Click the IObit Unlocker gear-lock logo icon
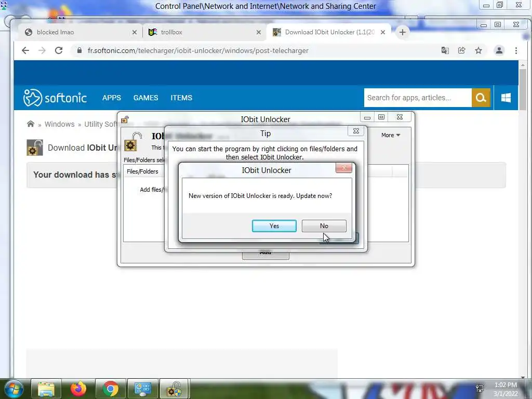 pyautogui.click(x=133, y=142)
